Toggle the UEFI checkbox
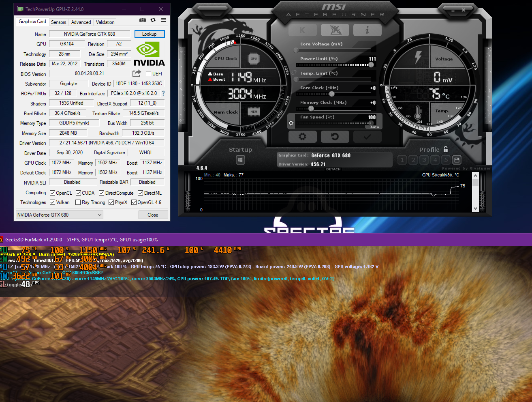Image resolution: width=532 pixels, height=402 pixels. (x=148, y=74)
